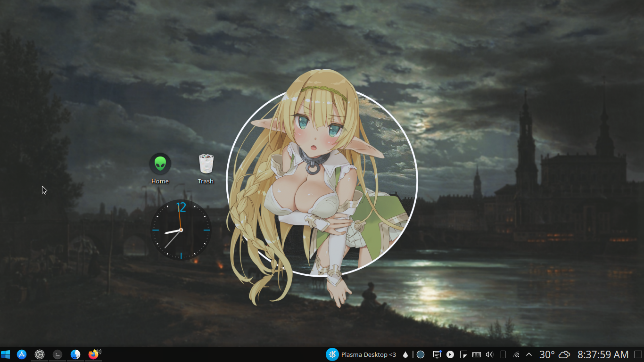Open the audio volume tray icon
644x362 pixels.
click(x=489, y=354)
